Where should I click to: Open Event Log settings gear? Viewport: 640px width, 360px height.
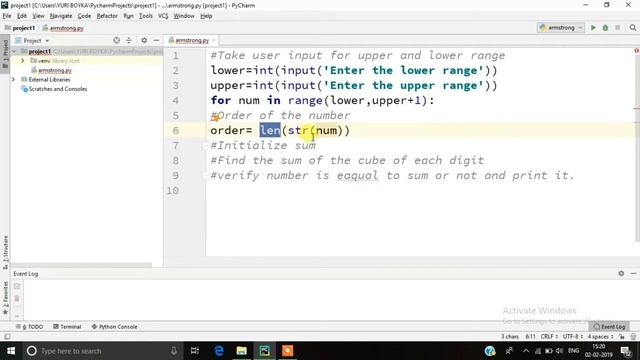[621, 273]
